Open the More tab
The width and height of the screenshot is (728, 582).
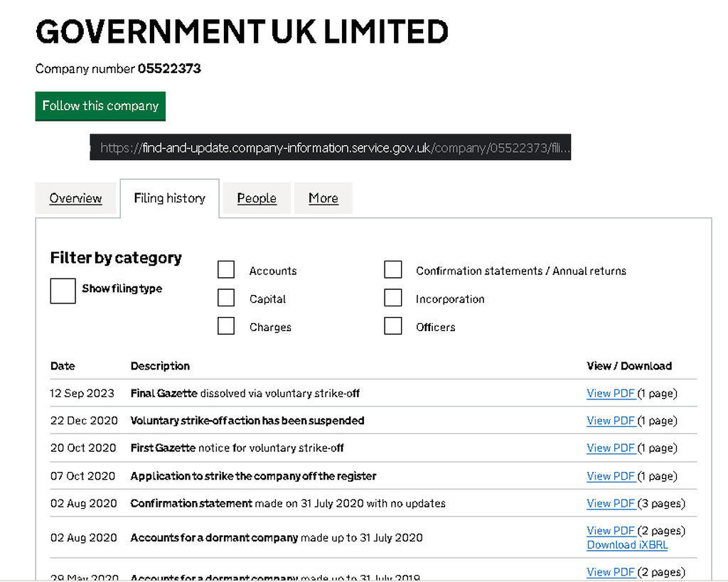[x=323, y=198]
